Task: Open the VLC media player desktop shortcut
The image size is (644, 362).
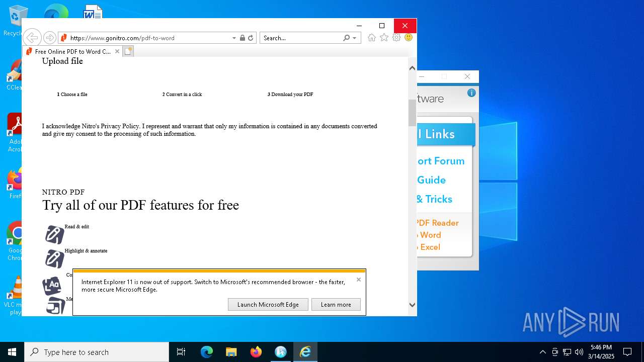Action: click(x=17, y=296)
